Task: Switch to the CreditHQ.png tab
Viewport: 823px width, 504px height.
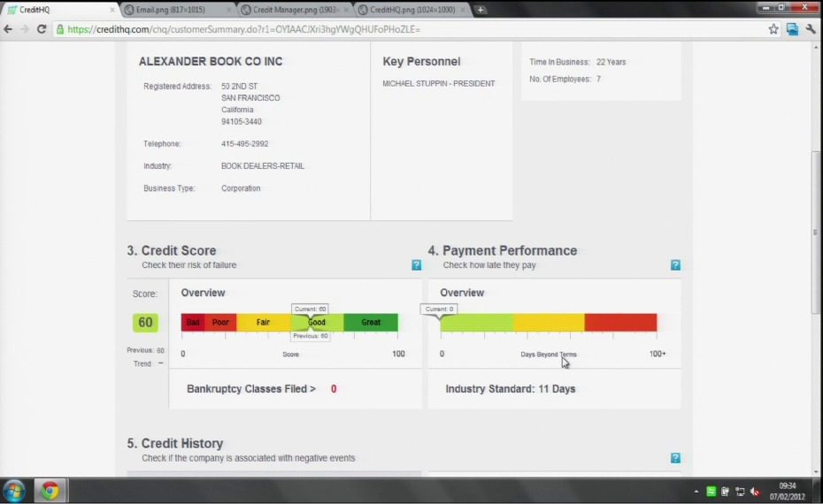Action: [412, 10]
